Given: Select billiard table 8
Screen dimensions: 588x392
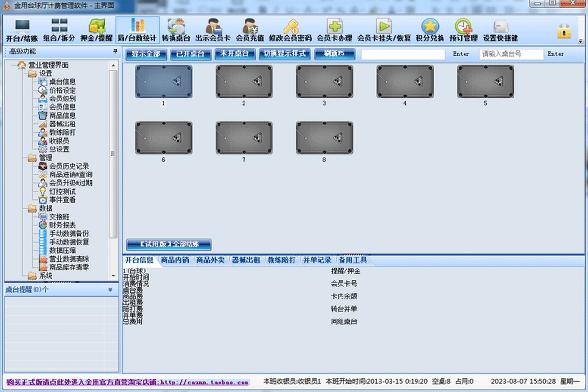Looking at the screenshot, I should coord(324,138).
